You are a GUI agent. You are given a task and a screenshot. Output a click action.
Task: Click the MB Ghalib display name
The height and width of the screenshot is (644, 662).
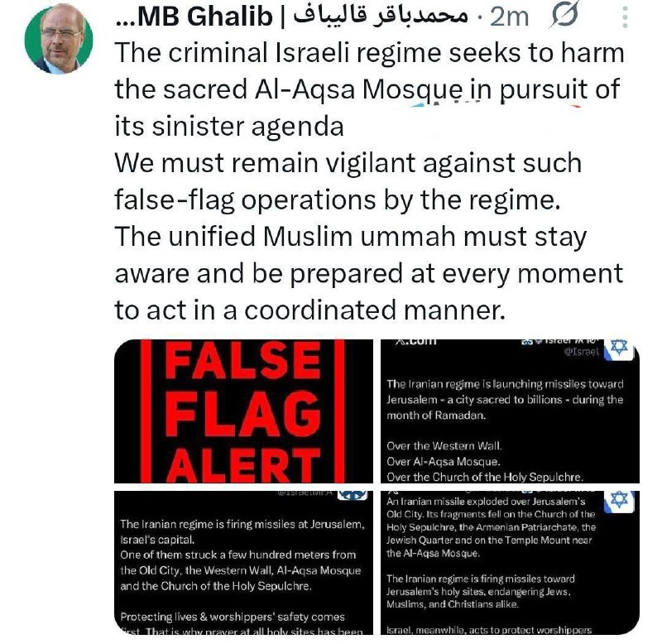point(194,17)
